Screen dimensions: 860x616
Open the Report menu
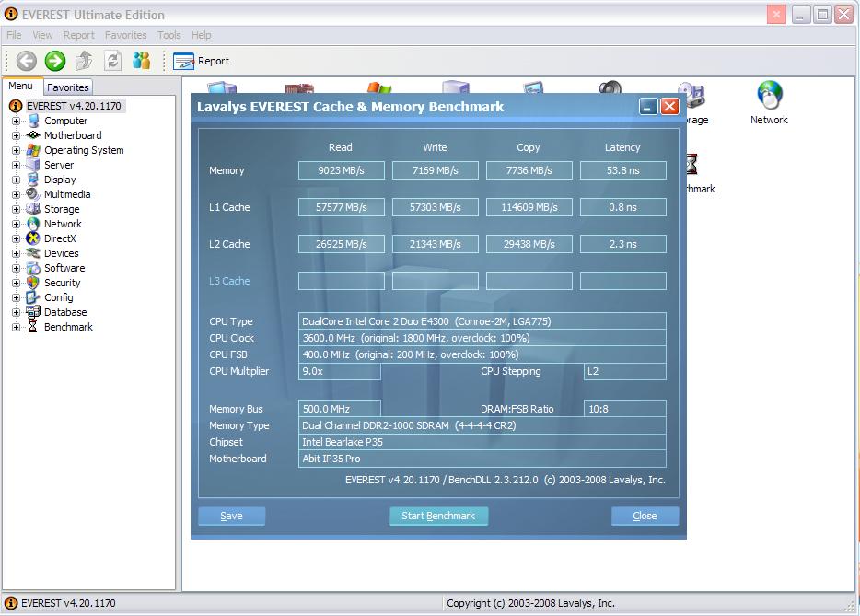(79, 35)
